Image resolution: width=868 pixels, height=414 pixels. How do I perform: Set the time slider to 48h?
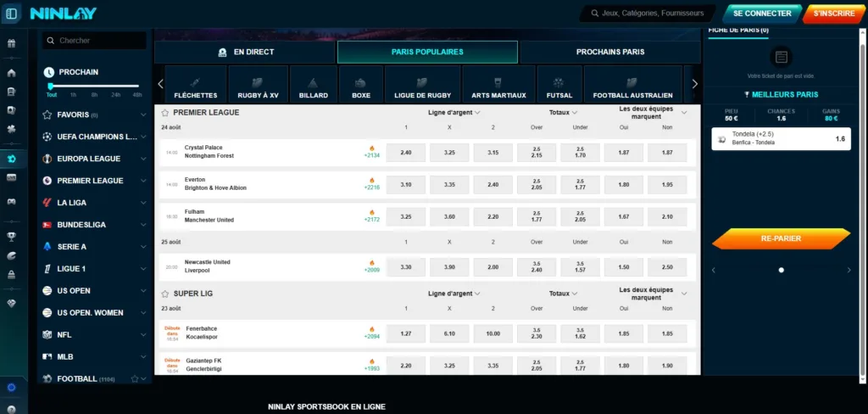pos(137,95)
